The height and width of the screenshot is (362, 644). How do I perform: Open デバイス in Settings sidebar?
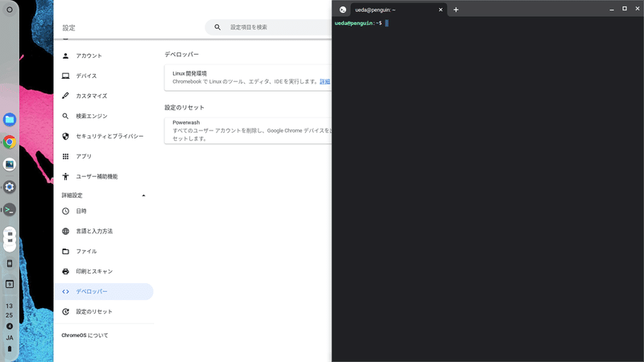(x=86, y=76)
